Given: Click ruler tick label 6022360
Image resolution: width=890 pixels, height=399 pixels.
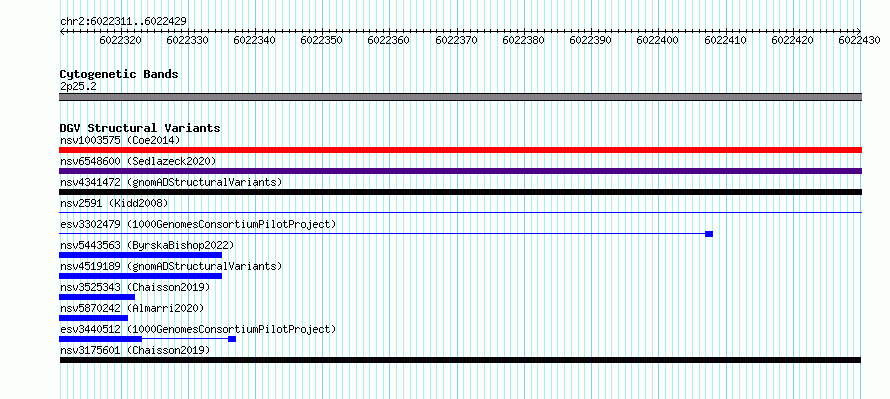Looking at the screenshot, I should 388,40.
